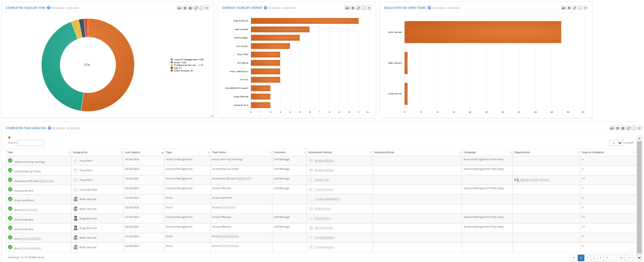644x262 pixels.
Task: Click green check icon for Send Follow-up Ticket task
Action: pos(10,170)
